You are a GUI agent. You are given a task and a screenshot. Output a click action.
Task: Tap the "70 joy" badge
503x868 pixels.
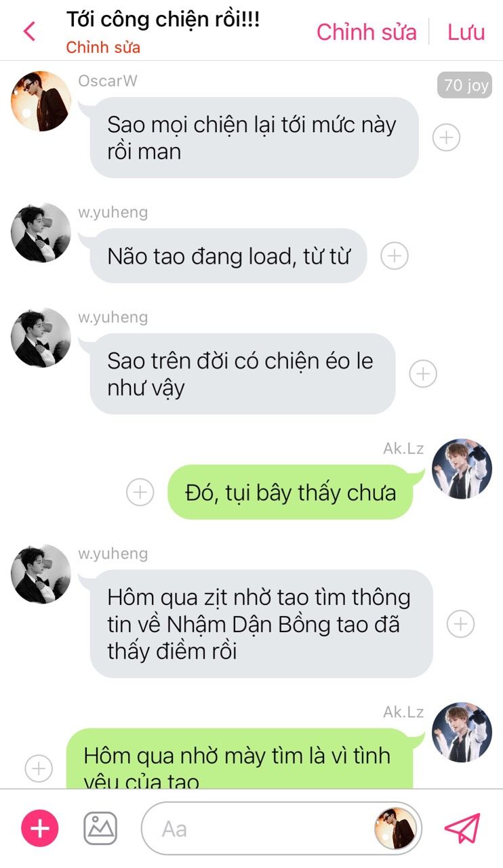tap(465, 85)
